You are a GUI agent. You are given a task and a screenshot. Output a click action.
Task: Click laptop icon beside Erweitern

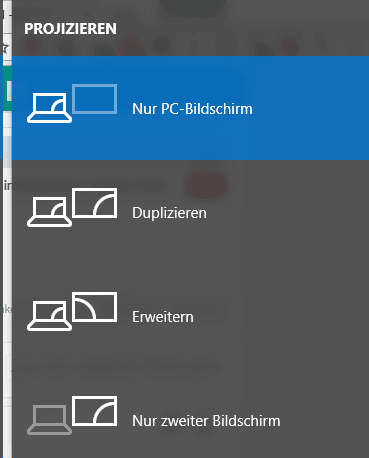(x=49, y=316)
